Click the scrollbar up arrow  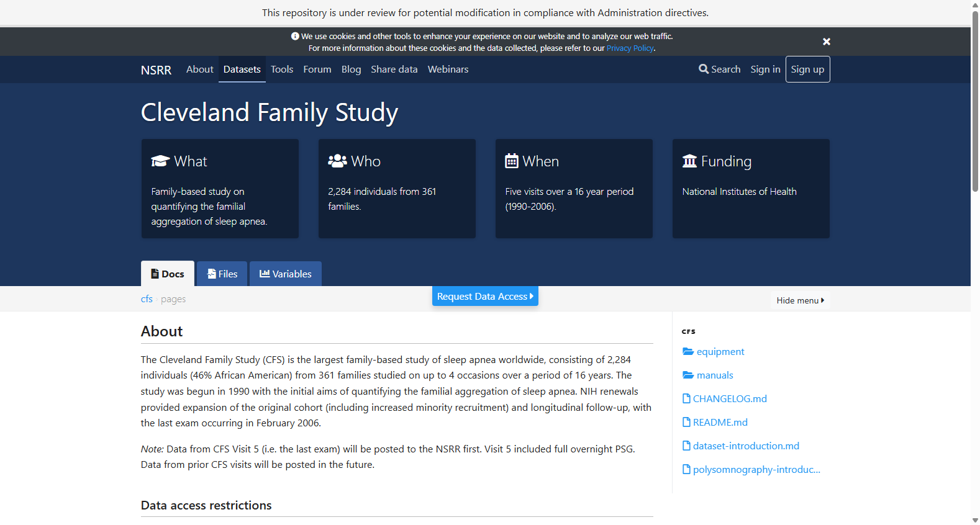click(975, 4)
